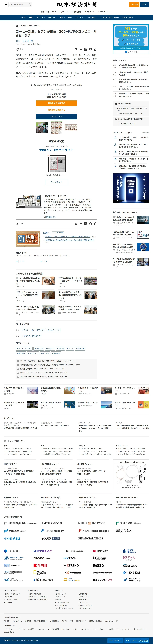Expand the 国際 navigation dropdown
This screenshot has width=153, height=644.
(x=70, y=17)
